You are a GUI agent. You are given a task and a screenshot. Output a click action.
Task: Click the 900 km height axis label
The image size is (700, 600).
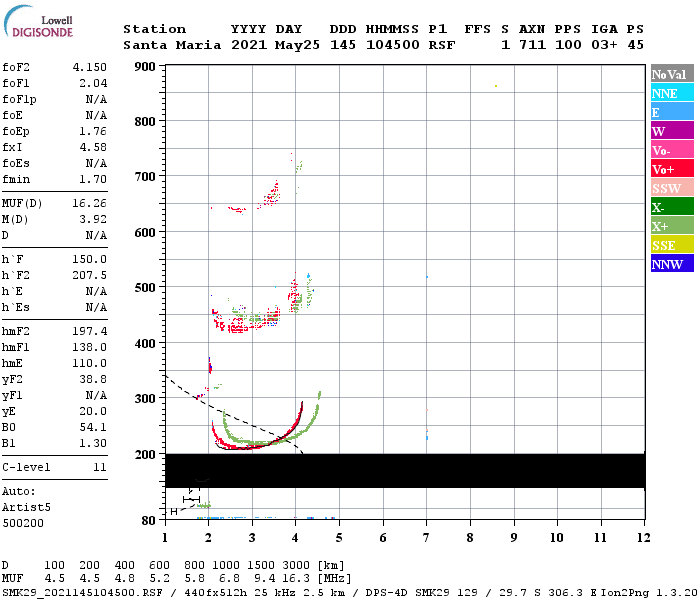point(145,67)
